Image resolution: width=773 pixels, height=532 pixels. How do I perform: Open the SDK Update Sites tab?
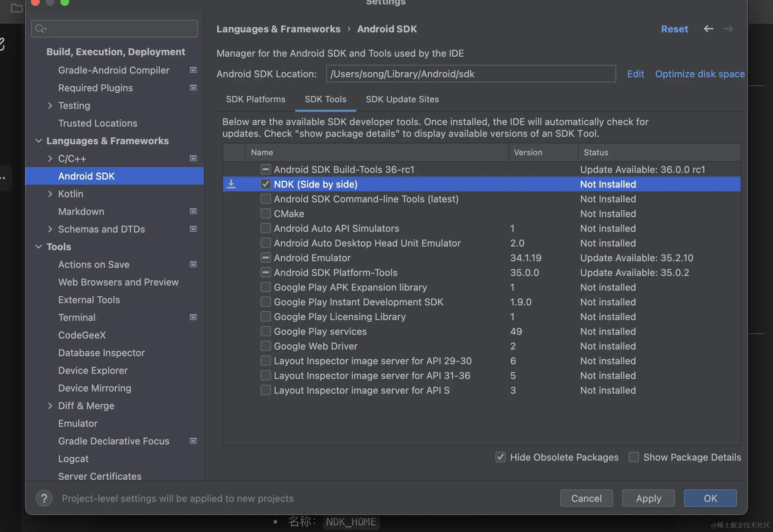point(402,99)
